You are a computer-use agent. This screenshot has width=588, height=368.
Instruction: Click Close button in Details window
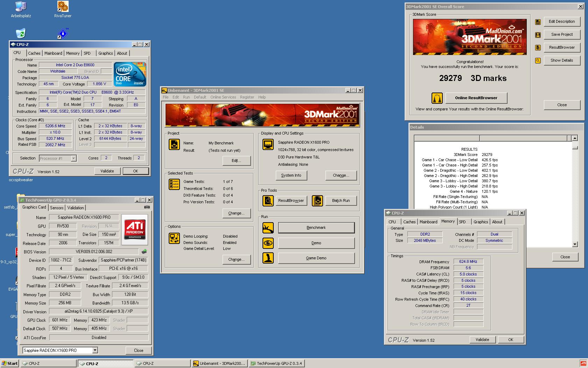pos(565,257)
